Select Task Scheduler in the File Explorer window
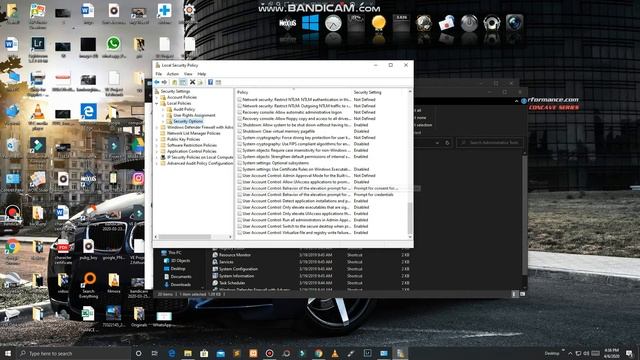The width and height of the screenshot is (640, 360). [x=232, y=283]
